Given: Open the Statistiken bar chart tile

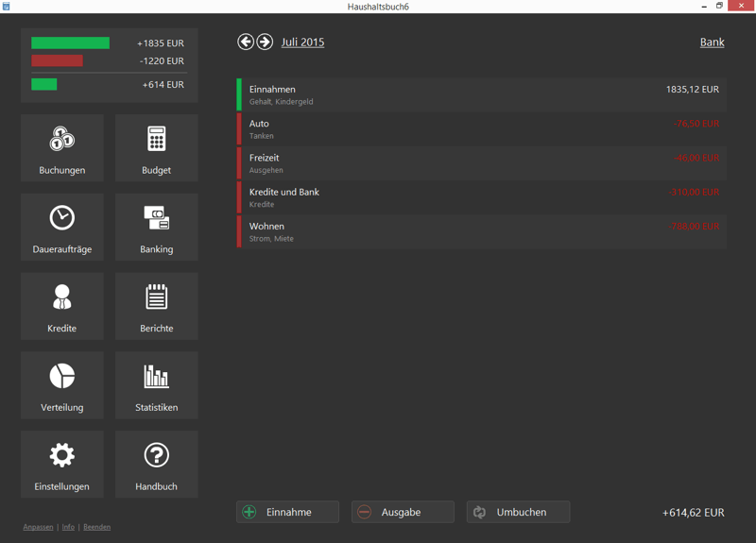Looking at the screenshot, I should click(x=157, y=385).
